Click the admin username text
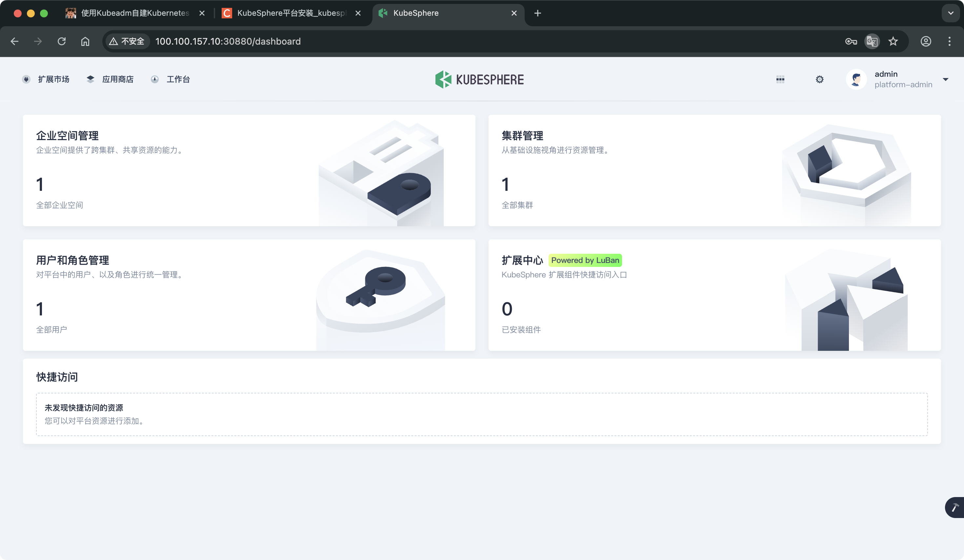 (886, 74)
